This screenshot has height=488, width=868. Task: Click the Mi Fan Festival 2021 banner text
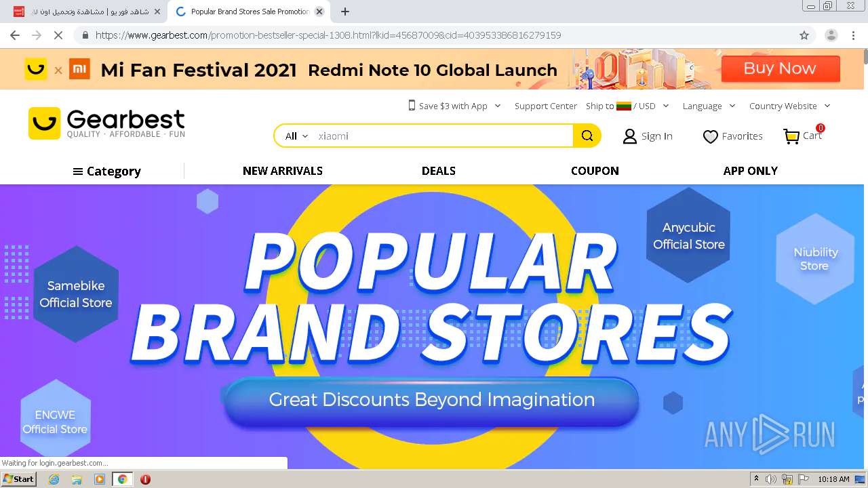pos(199,70)
